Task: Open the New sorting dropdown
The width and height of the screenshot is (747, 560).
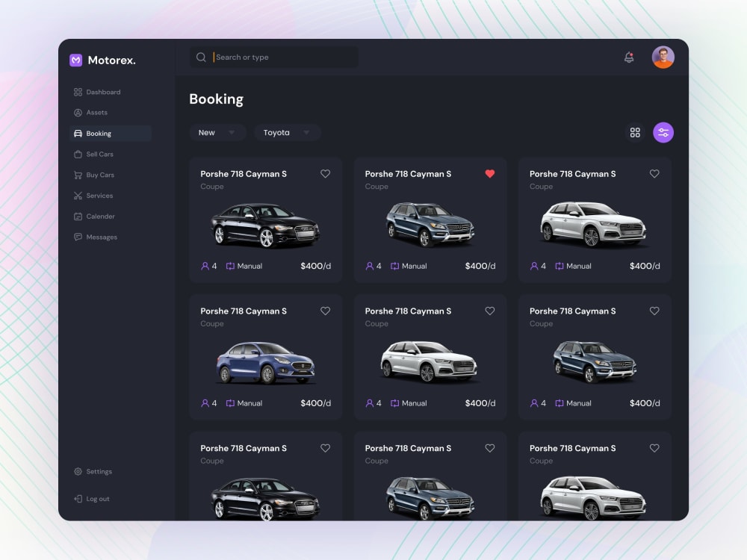Action: pos(217,132)
